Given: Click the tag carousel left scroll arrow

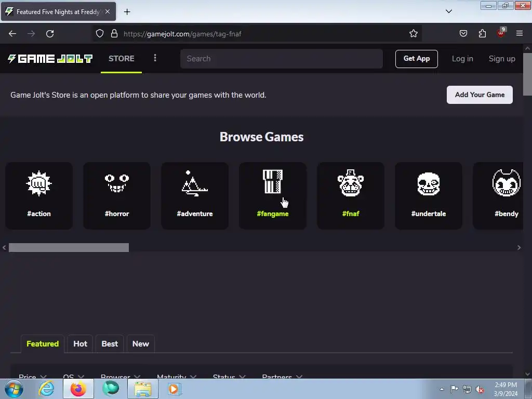Looking at the screenshot, I should (4, 247).
